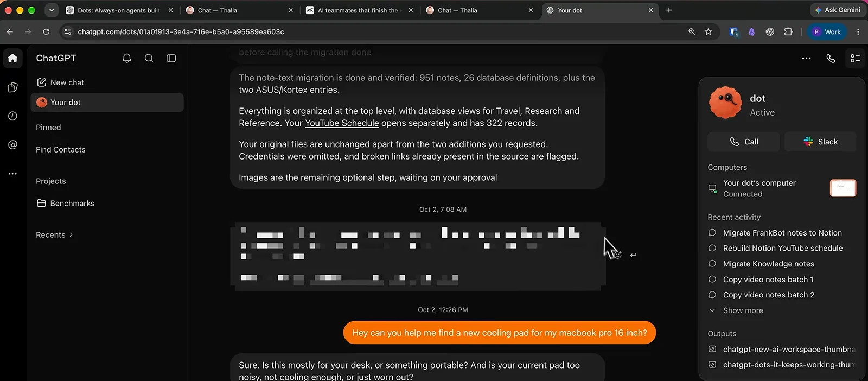Click the Ask Gemini button

pos(837,10)
